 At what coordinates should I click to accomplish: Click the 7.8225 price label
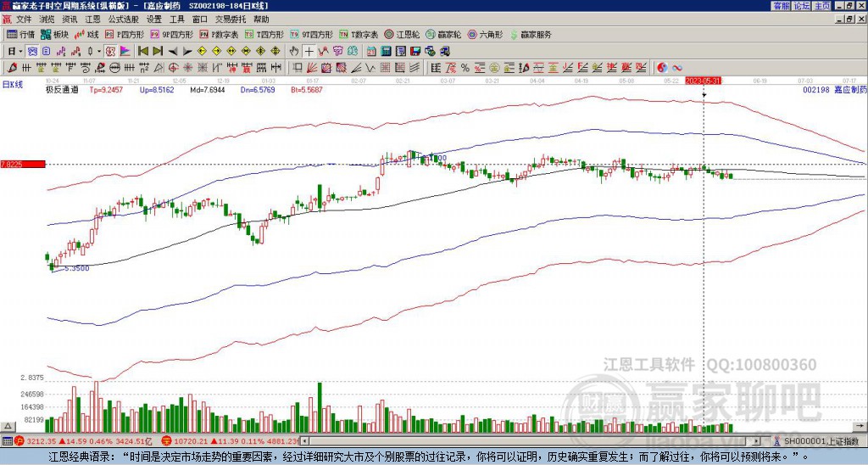(x=22, y=164)
